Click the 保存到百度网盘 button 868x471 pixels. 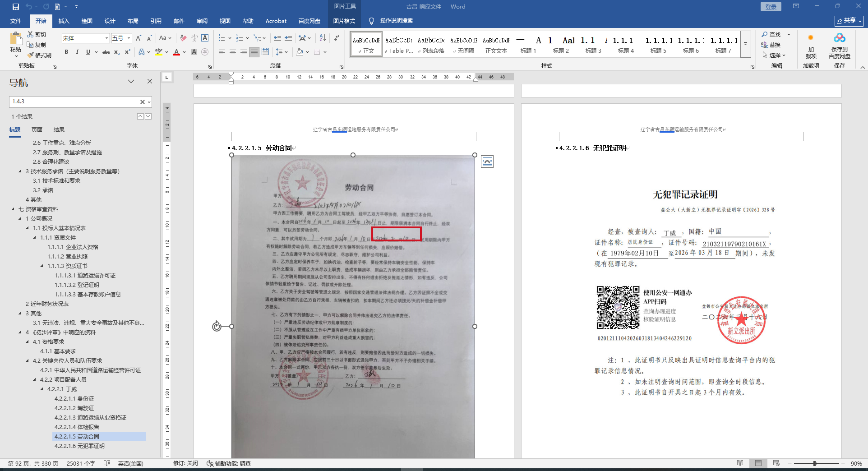[x=840, y=46]
